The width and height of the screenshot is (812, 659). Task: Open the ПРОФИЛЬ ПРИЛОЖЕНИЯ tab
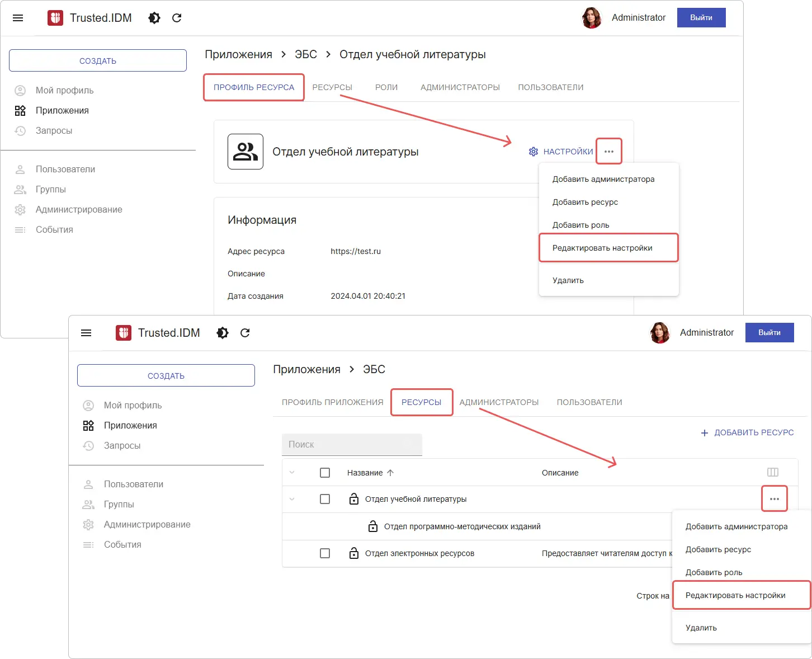coord(333,402)
